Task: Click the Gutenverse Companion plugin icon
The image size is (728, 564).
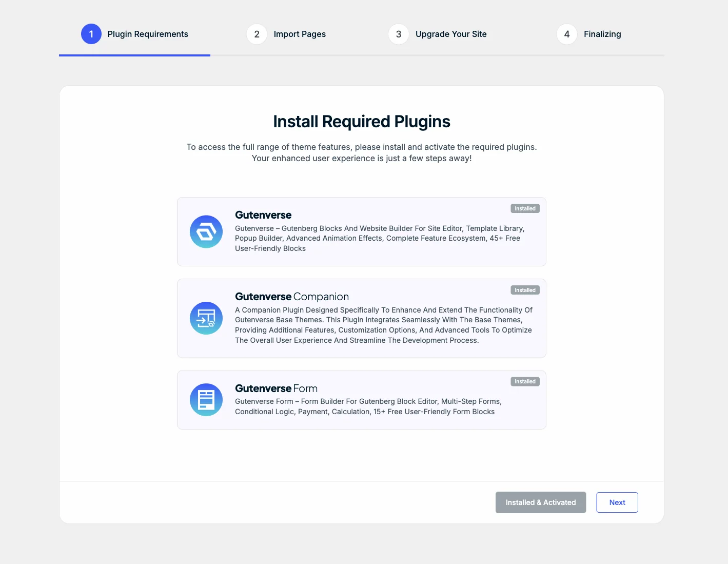Action: pos(206,318)
